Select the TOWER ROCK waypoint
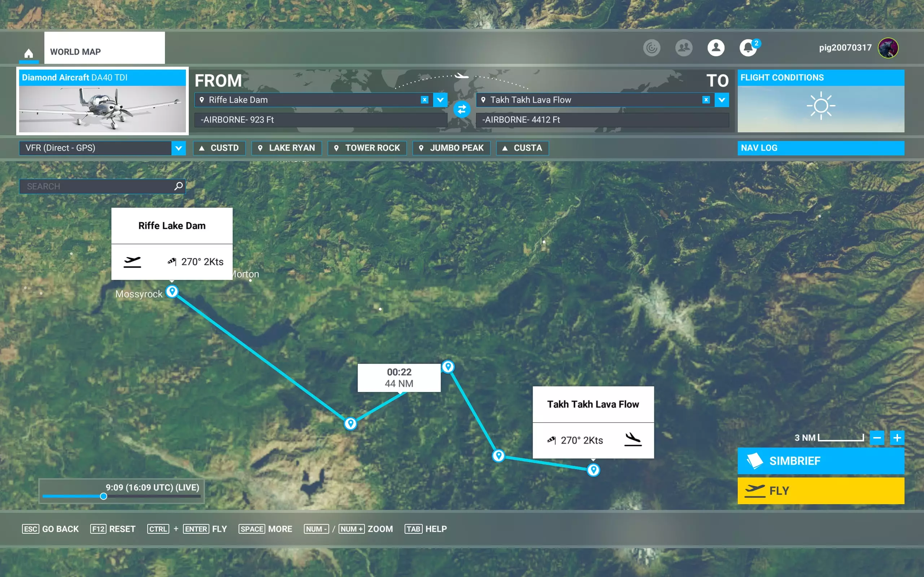This screenshot has height=577, width=924. pos(367,148)
